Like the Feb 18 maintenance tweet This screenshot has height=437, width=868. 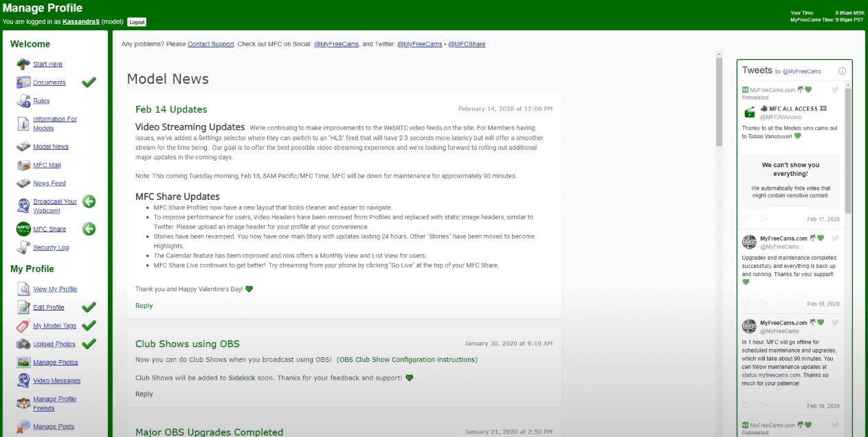pyautogui.click(x=746, y=405)
